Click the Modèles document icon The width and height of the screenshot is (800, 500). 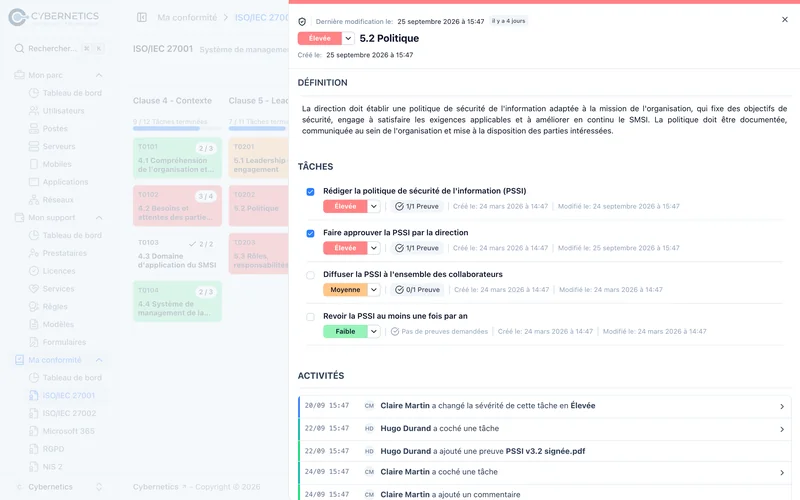pos(34,324)
